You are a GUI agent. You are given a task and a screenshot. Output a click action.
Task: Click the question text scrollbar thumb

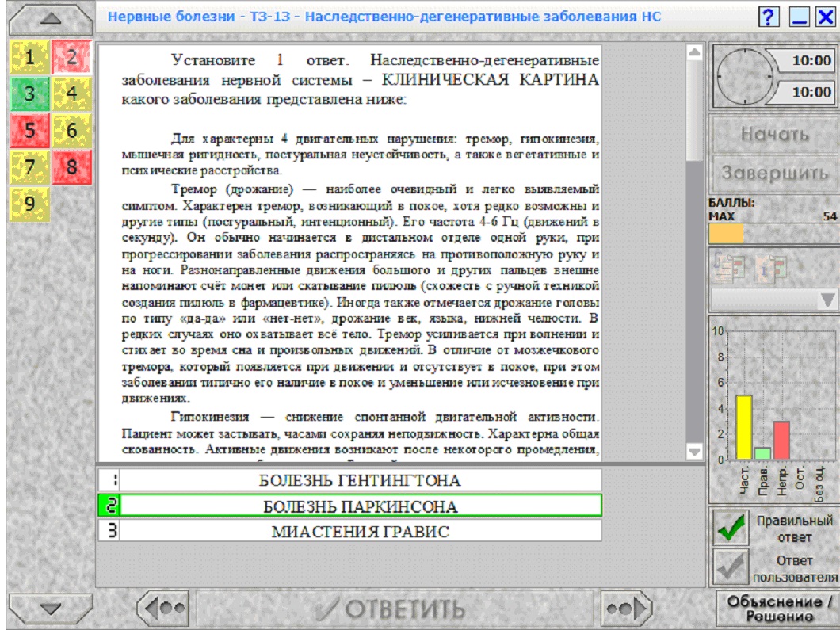pyautogui.click(x=694, y=110)
